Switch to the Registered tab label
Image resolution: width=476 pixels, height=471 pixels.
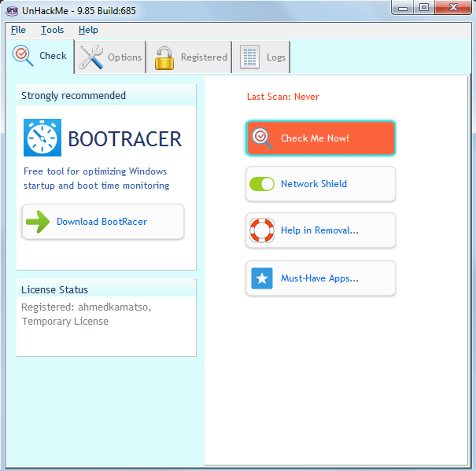click(x=204, y=57)
